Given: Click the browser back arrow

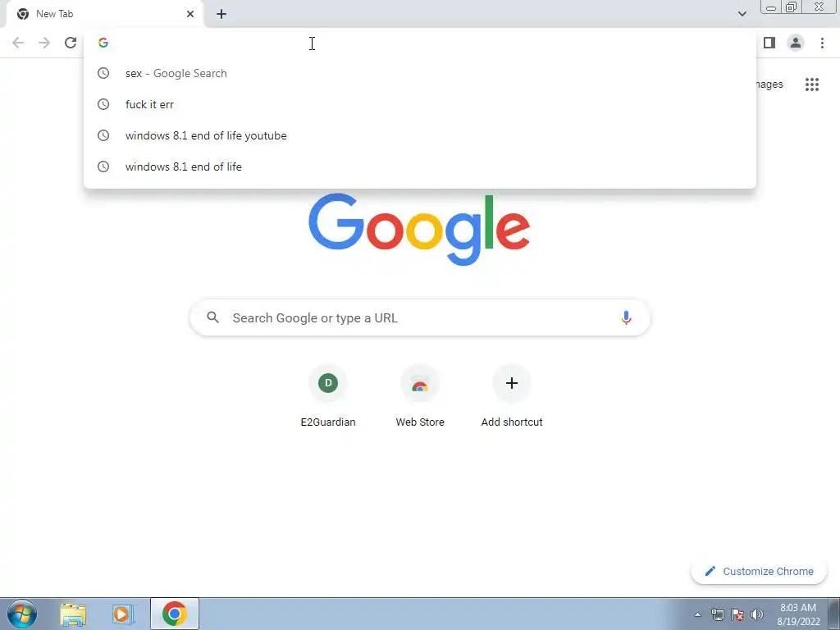Looking at the screenshot, I should tap(18, 43).
